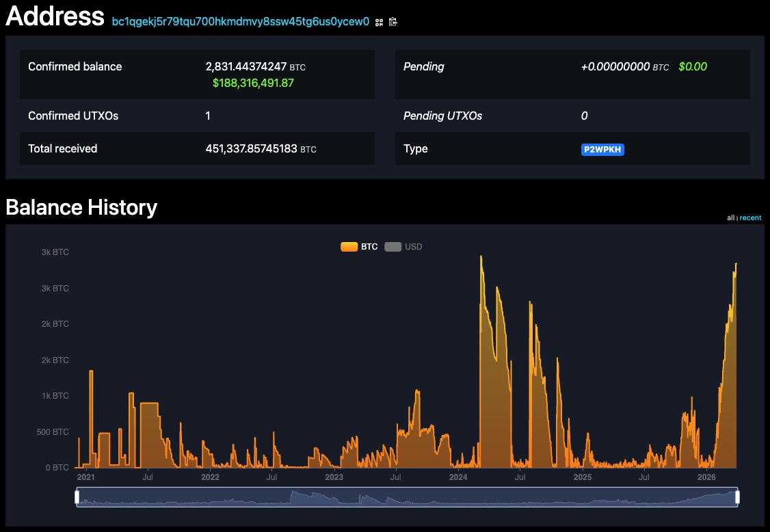The width and height of the screenshot is (770, 532).
Task: Click the chart range navigator area
Action: point(407,497)
